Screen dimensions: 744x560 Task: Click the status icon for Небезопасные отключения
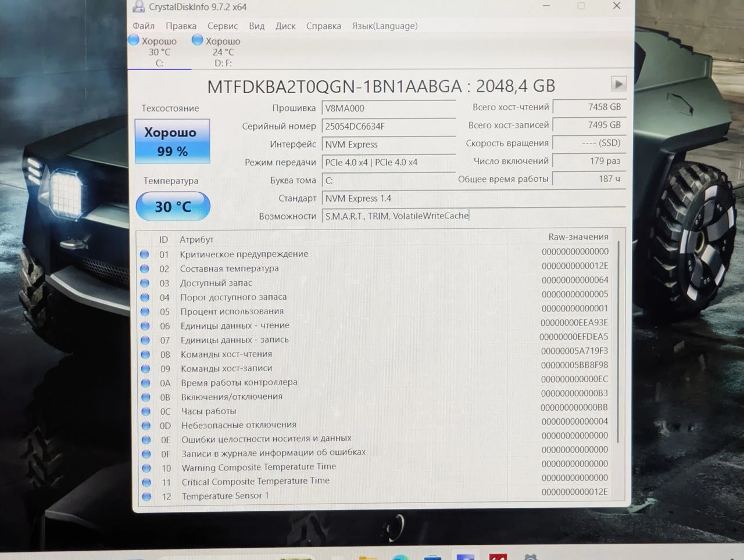pyautogui.click(x=146, y=425)
